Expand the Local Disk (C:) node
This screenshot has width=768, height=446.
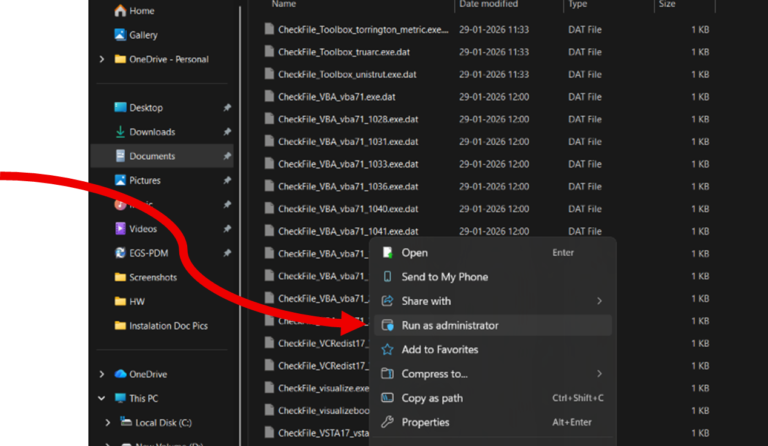108,423
